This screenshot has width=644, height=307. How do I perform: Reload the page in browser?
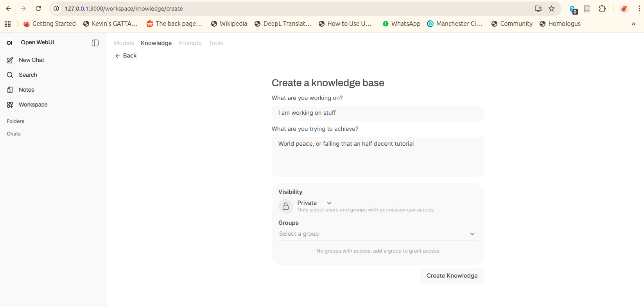(x=38, y=9)
